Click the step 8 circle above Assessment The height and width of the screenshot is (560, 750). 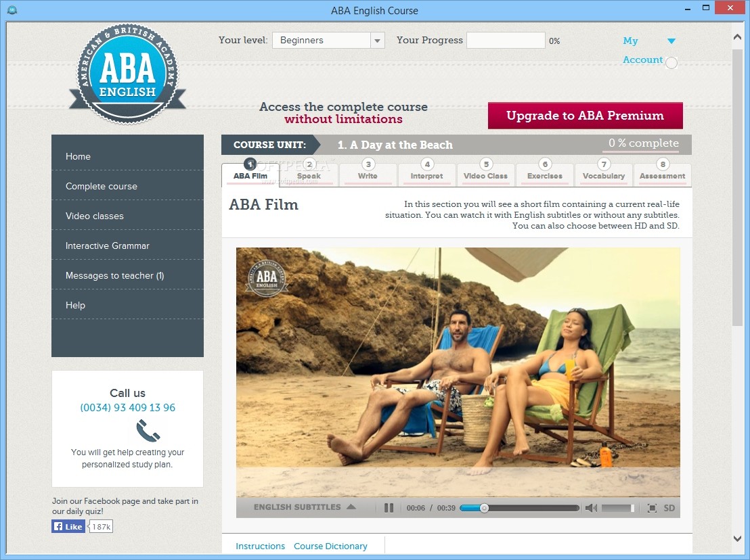(x=663, y=164)
